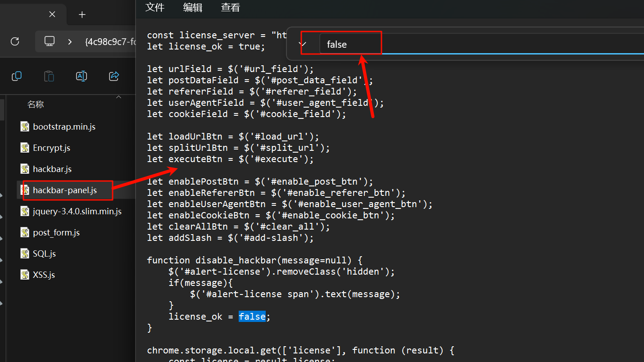Click the post_form.js script file icon
The image size is (644, 362).
25,232
